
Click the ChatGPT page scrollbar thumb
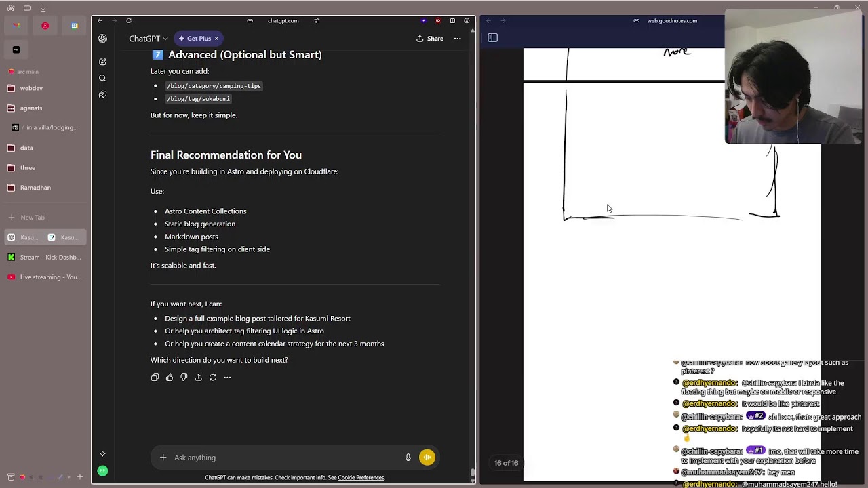click(x=473, y=474)
